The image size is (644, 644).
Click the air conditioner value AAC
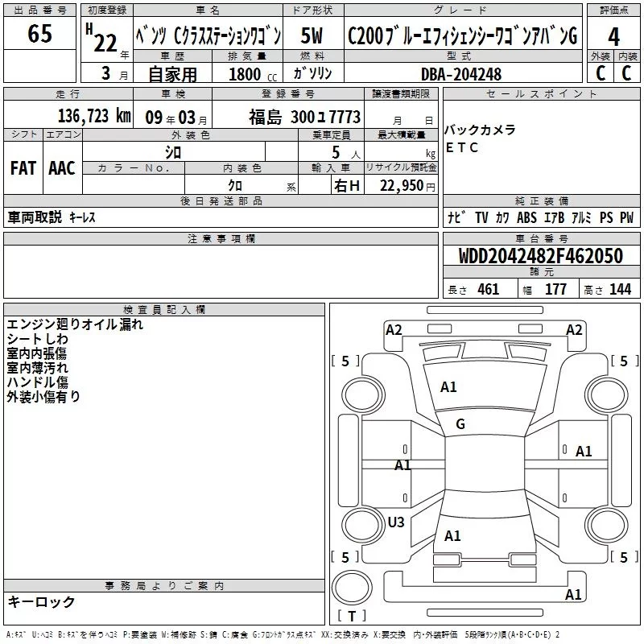tap(62, 168)
